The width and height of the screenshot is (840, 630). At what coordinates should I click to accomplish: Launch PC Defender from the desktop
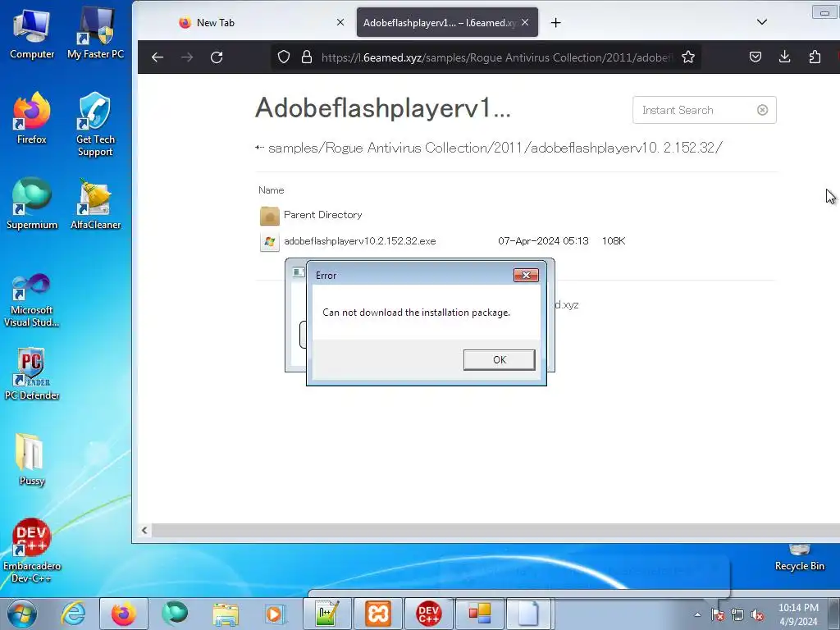pyautogui.click(x=32, y=374)
